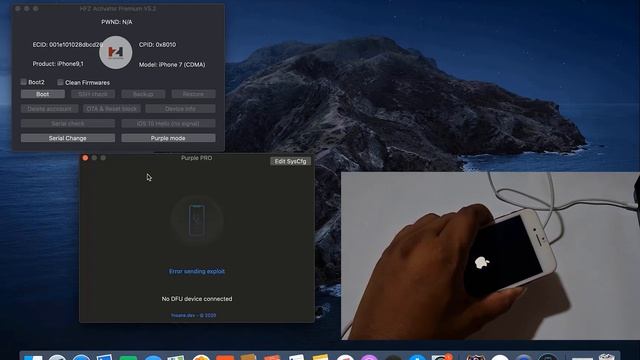Click the iPhone camera video overlay
This screenshot has width=640, height=360.
[490, 256]
